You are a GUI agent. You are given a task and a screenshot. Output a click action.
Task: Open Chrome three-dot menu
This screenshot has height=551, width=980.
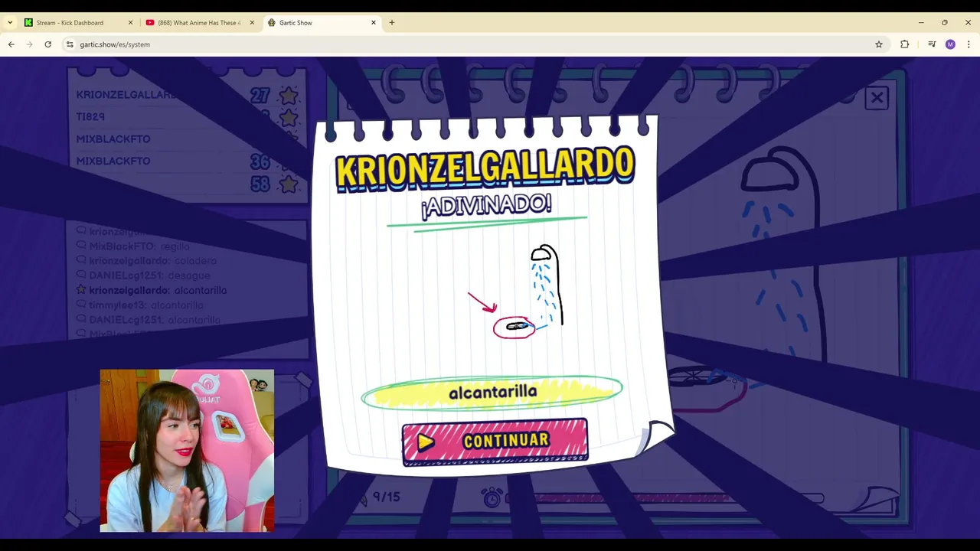click(969, 44)
